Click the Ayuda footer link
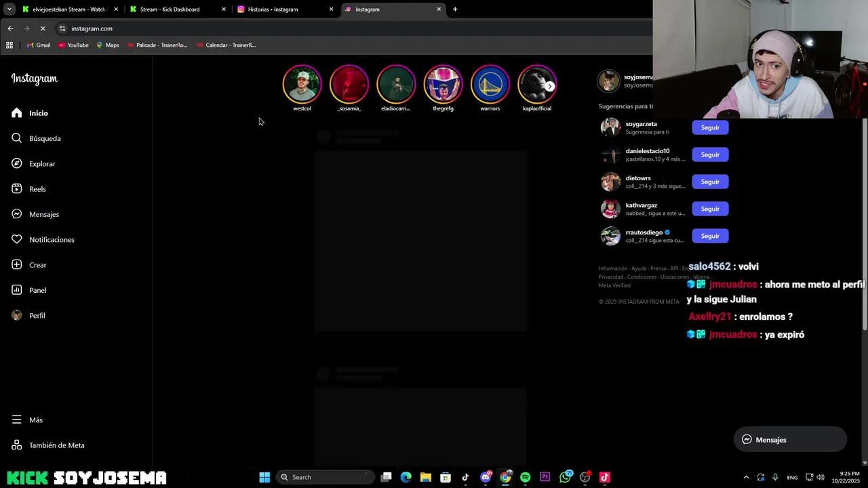868x488 pixels. (639, 268)
